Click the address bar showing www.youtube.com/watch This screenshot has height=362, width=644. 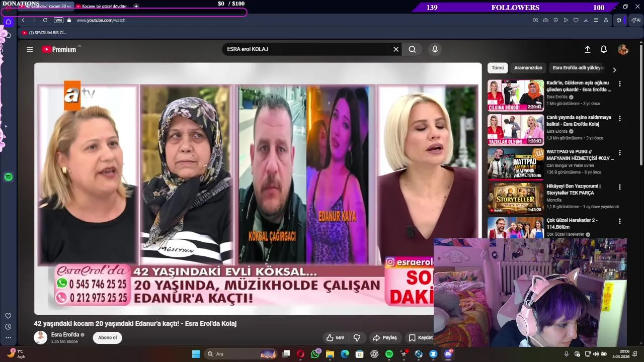click(101, 20)
